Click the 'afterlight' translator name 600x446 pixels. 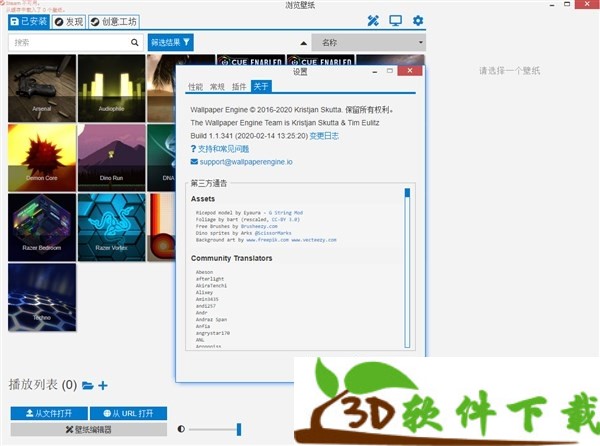(210, 279)
